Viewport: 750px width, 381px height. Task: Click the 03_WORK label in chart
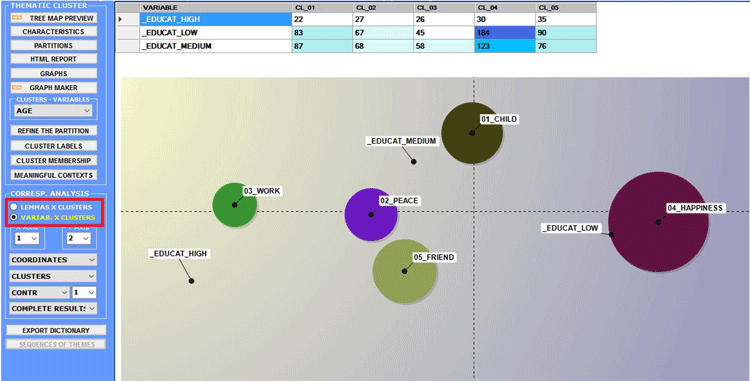coord(262,191)
